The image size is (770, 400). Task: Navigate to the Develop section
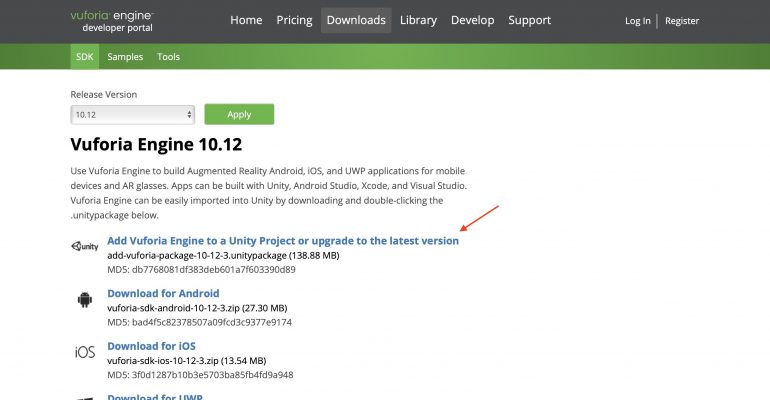(x=472, y=20)
